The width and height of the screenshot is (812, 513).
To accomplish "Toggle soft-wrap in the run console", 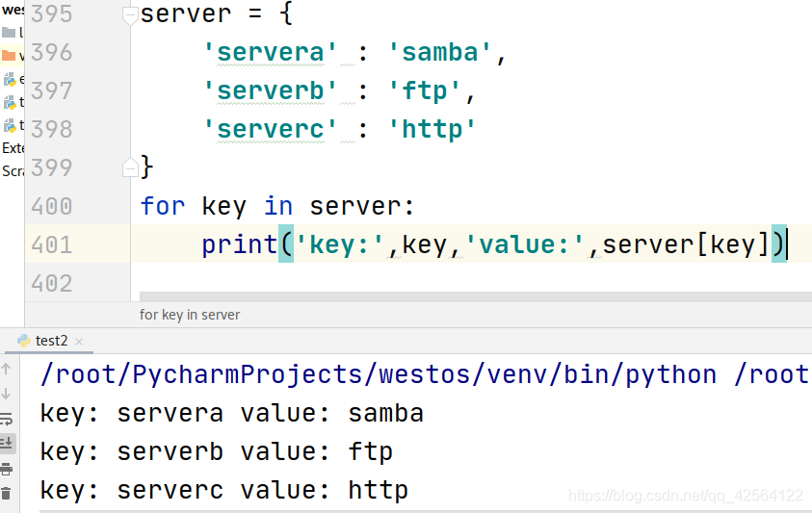I will coord(6,419).
